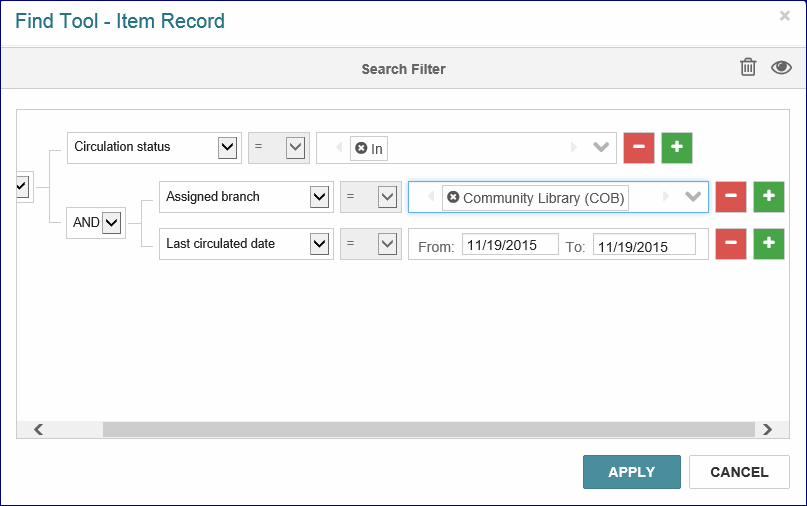Viewport: 807px width, 506px height.
Task: Remove the Assigned branch filter row
Action: (731, 197)
